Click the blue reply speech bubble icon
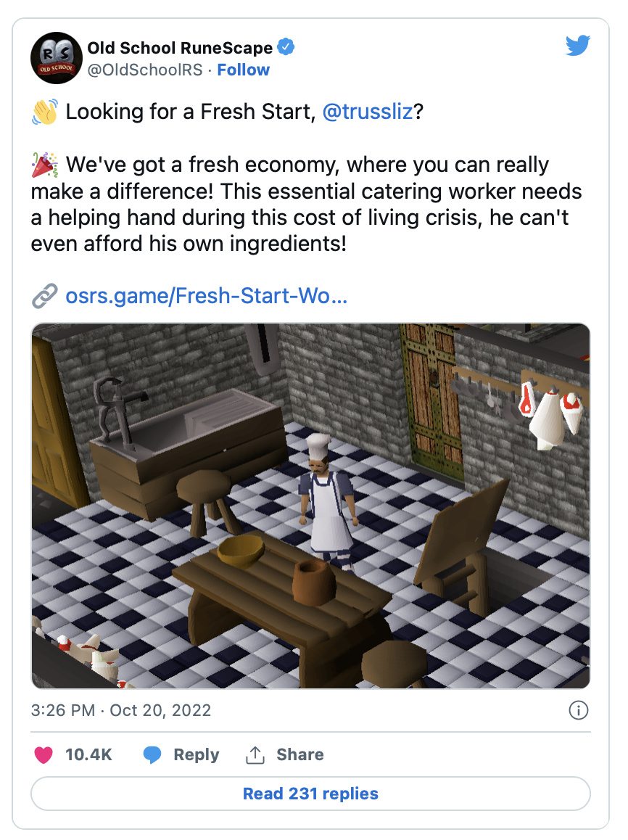Image resolution: width=628 pixels, height=840 pixels. click(x=152, y=755)
